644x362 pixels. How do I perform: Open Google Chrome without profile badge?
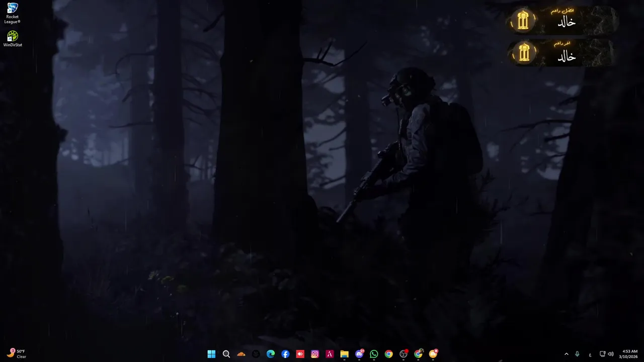click(x=388, y=354)
